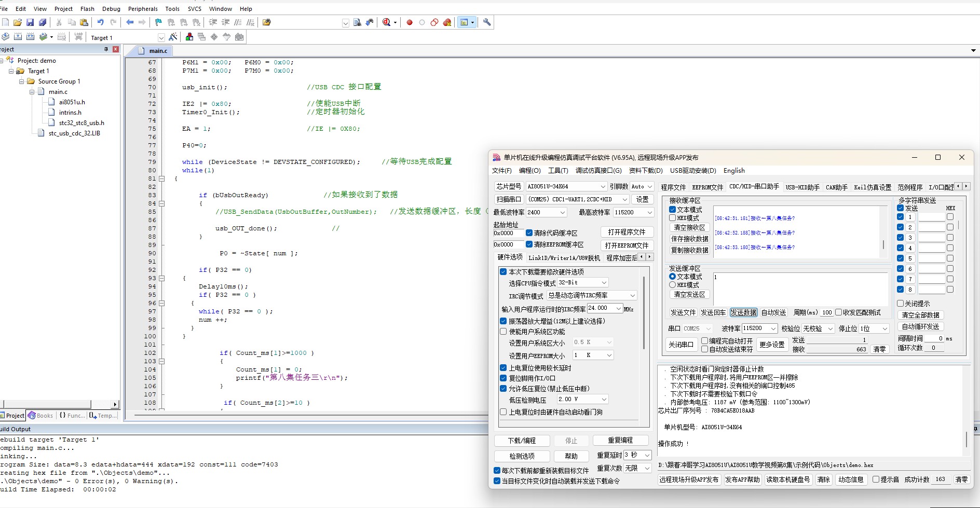The image size is (980, 508).
Task: Undo the last edit
Action: click(100, 22)
